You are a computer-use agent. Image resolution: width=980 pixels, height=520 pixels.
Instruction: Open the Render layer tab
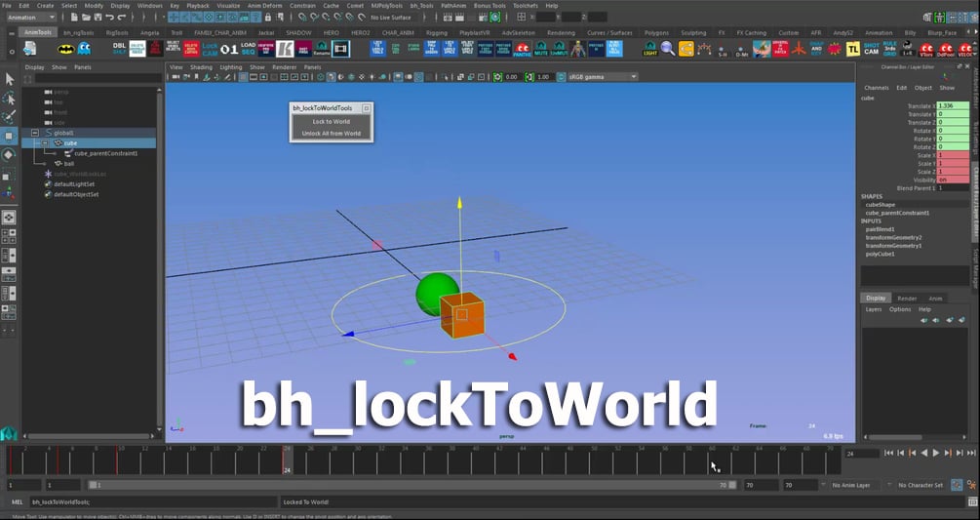pyautogui.click(x=907, y=299)
